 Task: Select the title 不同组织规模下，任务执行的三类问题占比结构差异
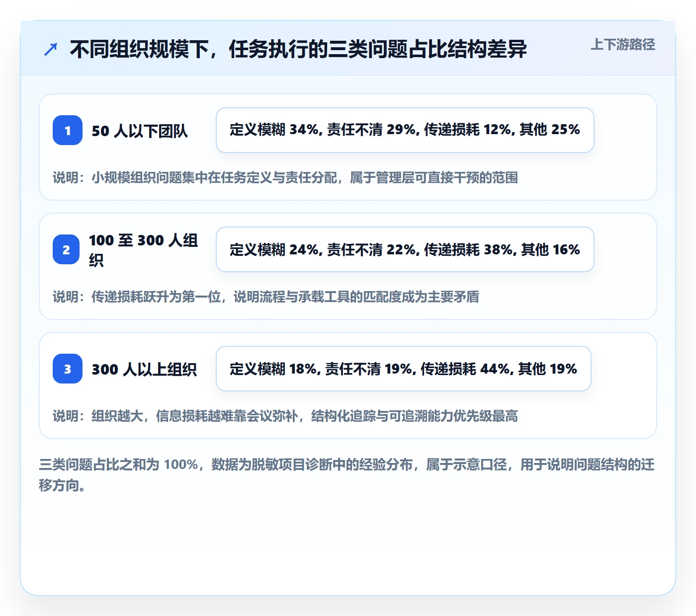point(298,49)
